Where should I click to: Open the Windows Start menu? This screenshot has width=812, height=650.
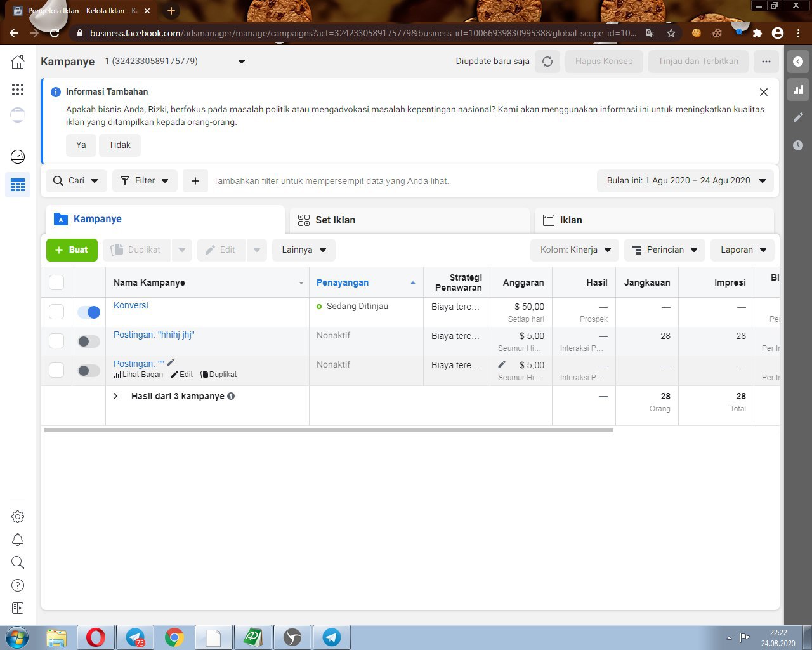(x=17, y=637)
